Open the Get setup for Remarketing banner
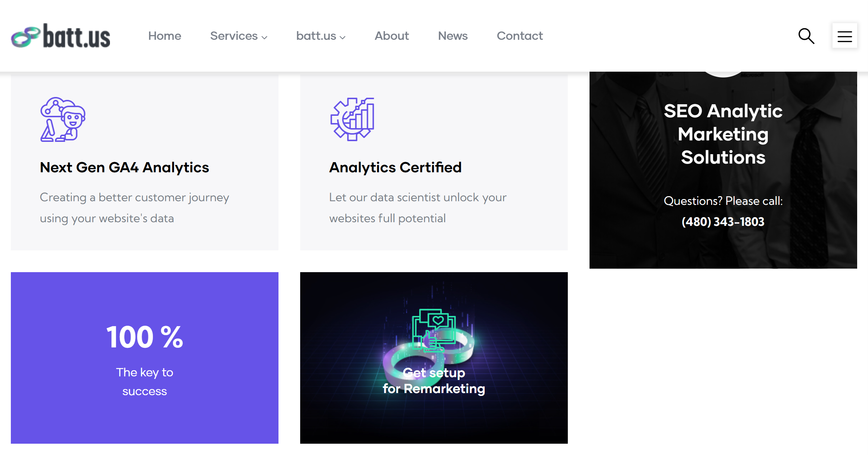Viewport: 868px width, 456px height. click(x=434, y=358)
